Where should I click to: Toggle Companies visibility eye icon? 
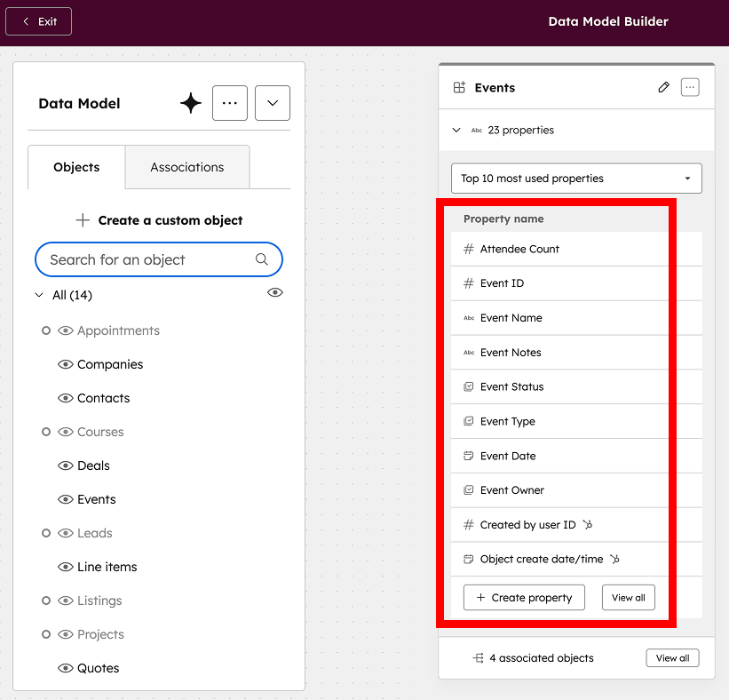66,364
